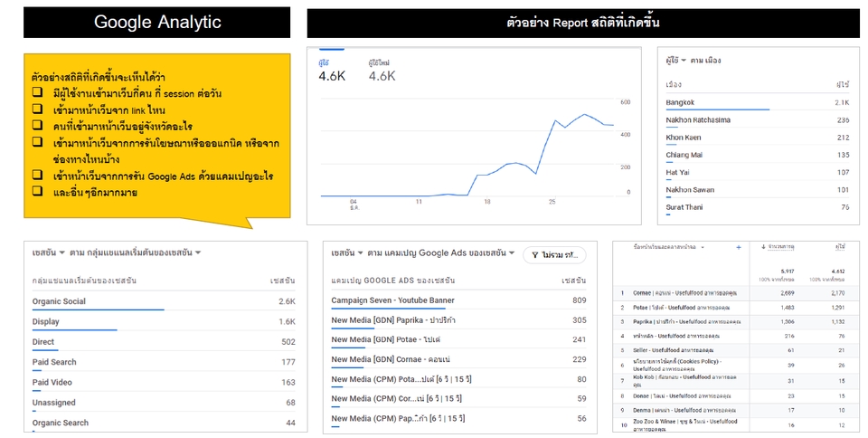The width and height of the screenshot is (868, 438).
Task: Switch to the new users 4.6K tab
Action: tap(382, 71)
